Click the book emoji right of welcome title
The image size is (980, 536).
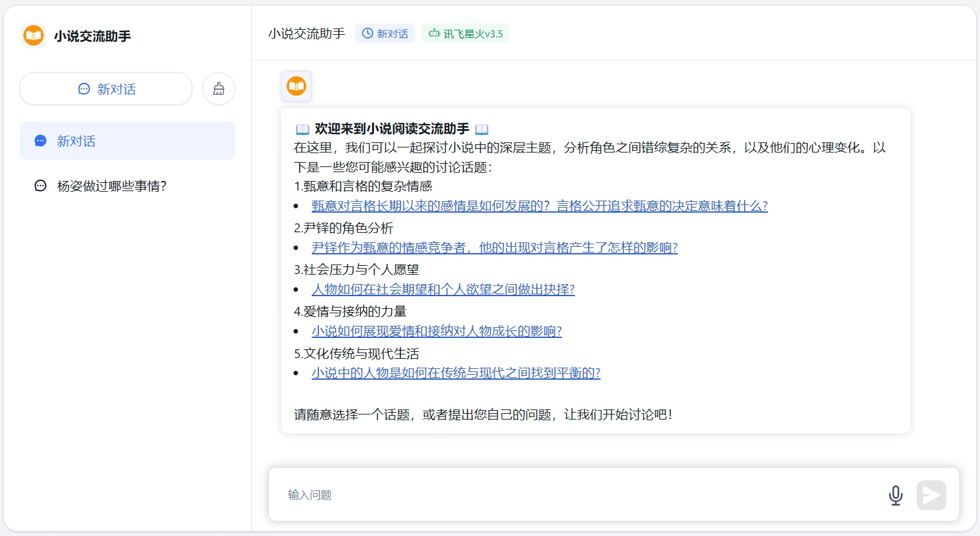click(481, 129)
